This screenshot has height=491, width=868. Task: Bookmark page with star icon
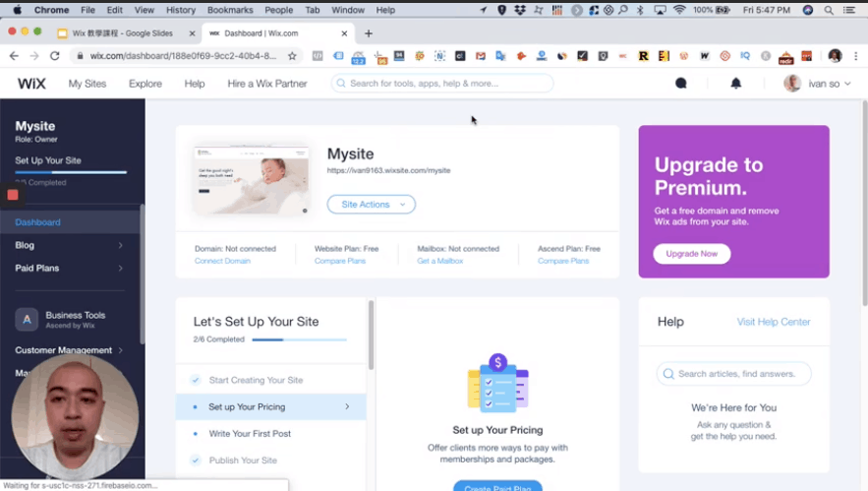pos(292,56)
